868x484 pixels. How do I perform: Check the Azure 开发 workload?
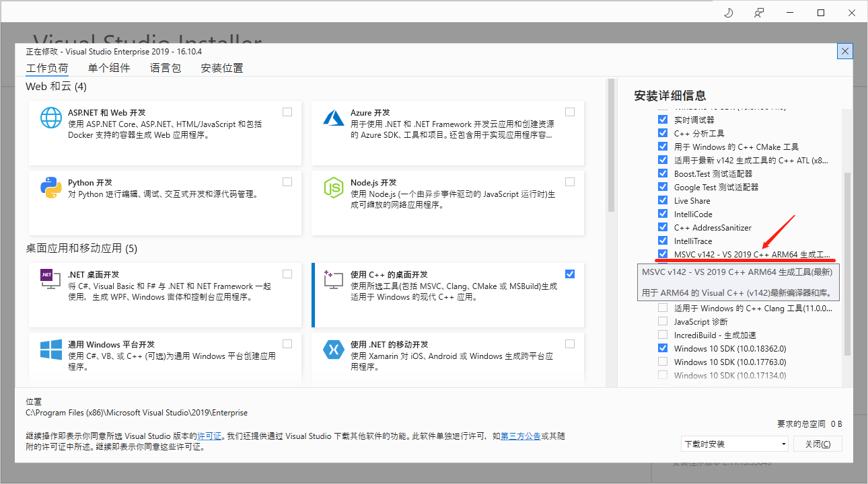[x=570, y=112]
